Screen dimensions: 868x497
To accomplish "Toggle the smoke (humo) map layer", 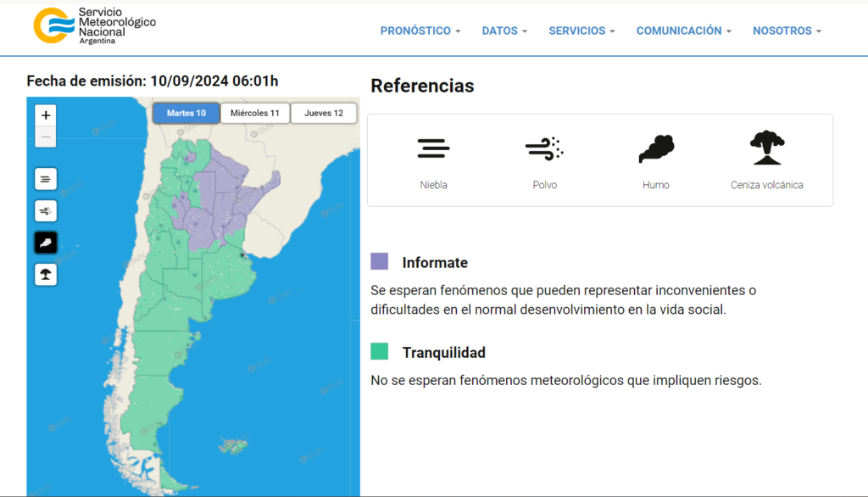I will [x=46, y=243].
